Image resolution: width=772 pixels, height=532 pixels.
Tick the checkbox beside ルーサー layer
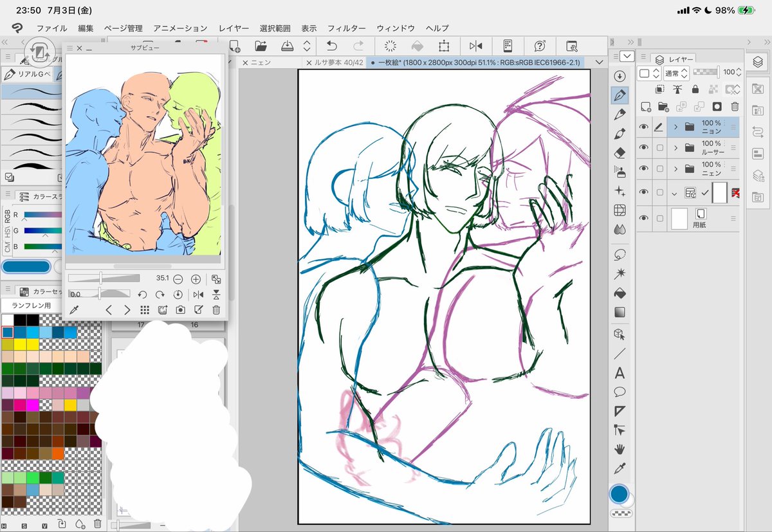659,148
